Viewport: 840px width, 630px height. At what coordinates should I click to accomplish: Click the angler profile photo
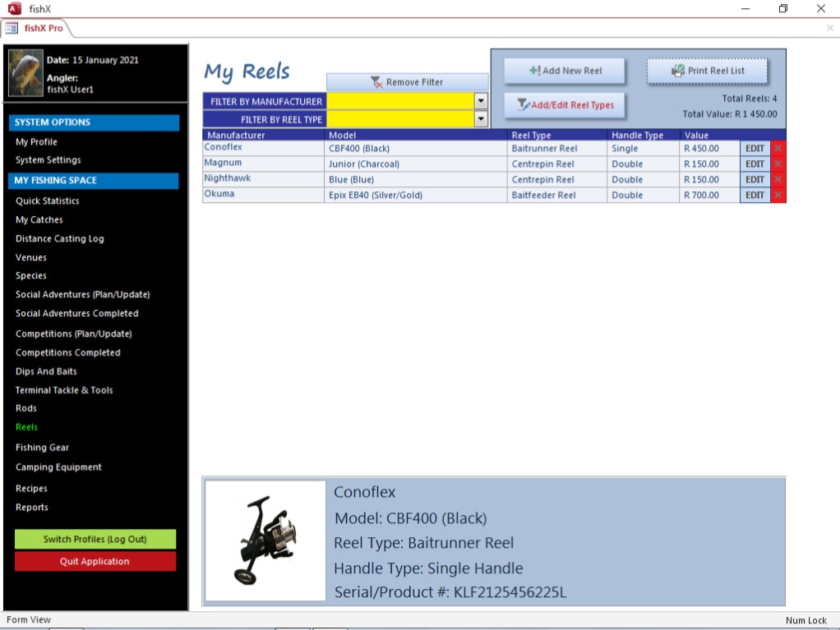coord(25,73)
